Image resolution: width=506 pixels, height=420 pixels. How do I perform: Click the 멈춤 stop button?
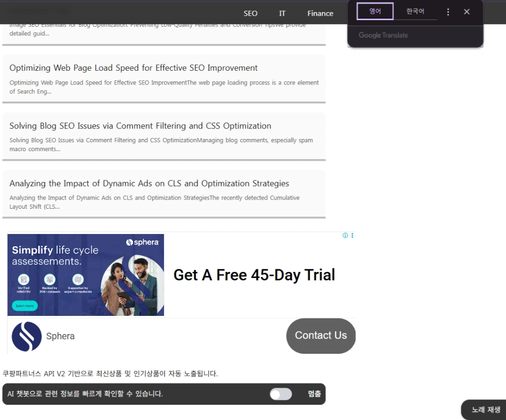[x=314, y=394]
